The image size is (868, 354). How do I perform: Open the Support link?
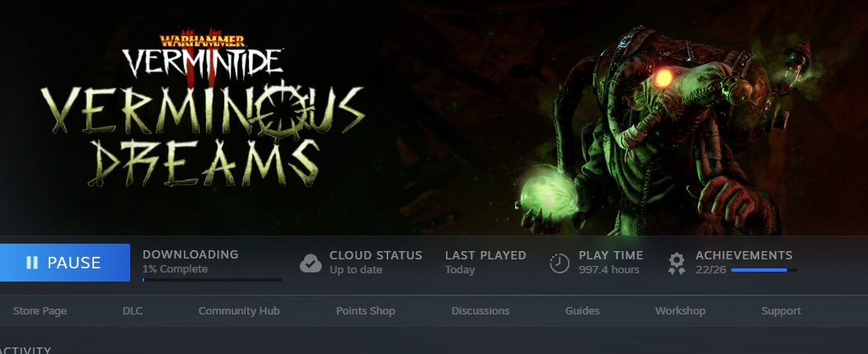(x=781, y=311)
